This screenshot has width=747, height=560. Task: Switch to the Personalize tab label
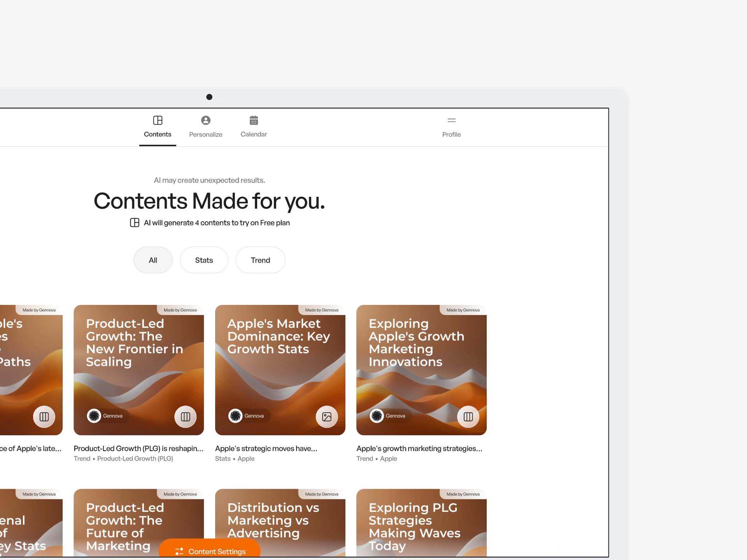point(205,135)
